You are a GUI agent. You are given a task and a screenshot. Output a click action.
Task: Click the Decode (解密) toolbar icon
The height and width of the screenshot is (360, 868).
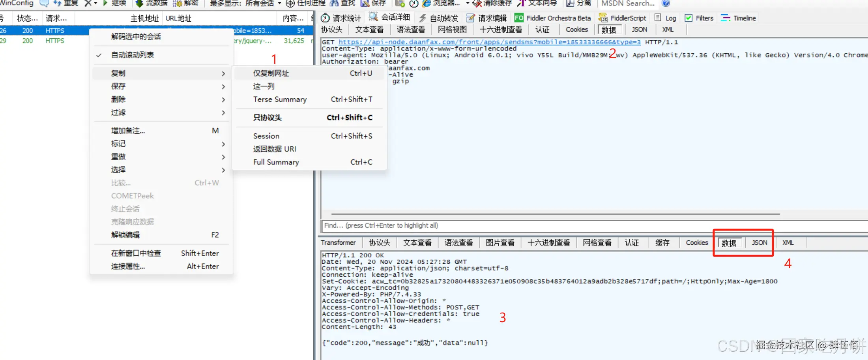pos(178,3)
